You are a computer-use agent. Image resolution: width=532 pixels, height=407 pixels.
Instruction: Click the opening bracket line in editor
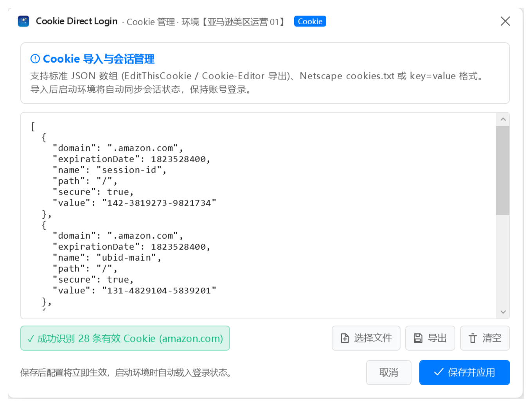click(33, 126)
